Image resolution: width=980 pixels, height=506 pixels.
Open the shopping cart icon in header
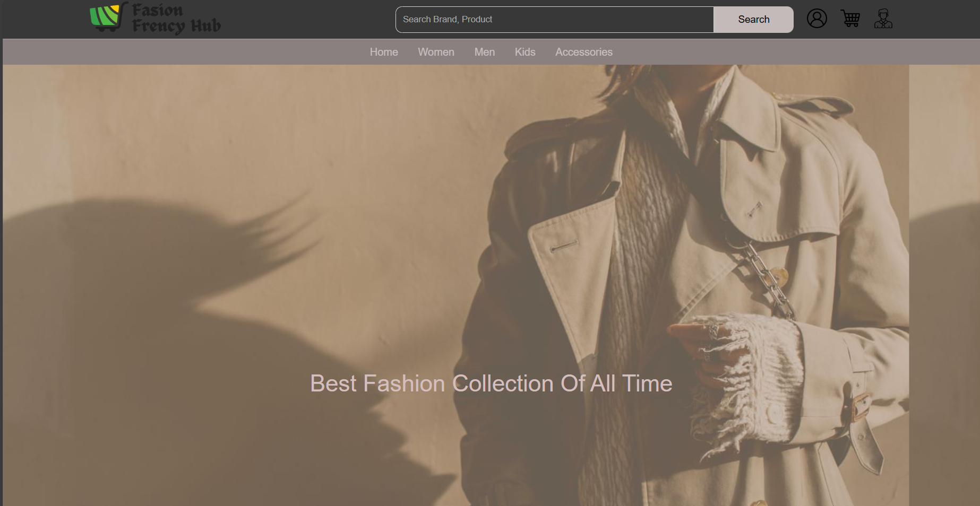tap(850, 19)
